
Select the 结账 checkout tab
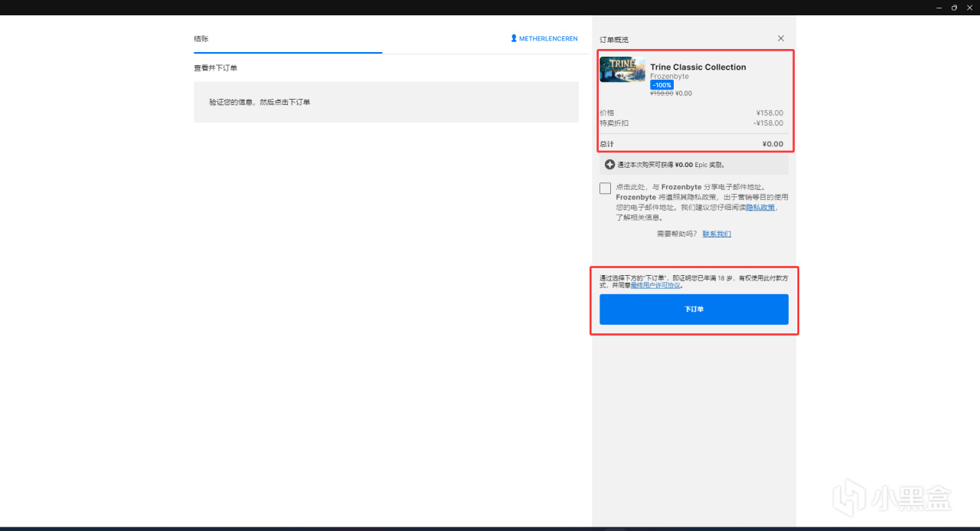point(201,38)
